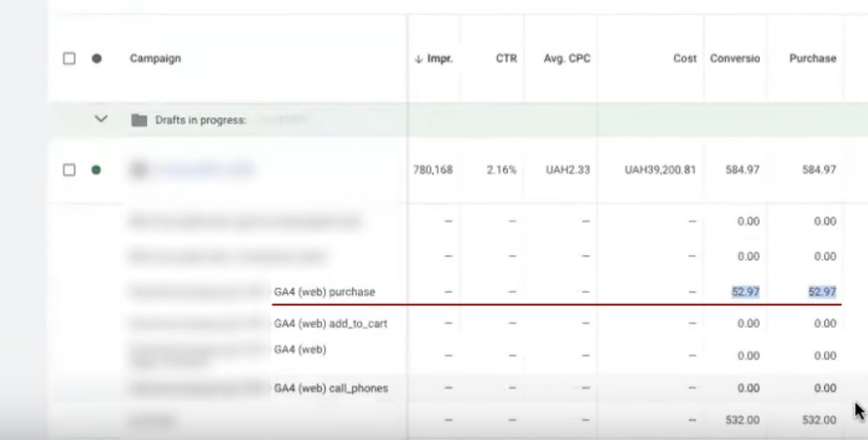Tick the checkbox of the 780,168 impressions campaign

click(70, 170)
